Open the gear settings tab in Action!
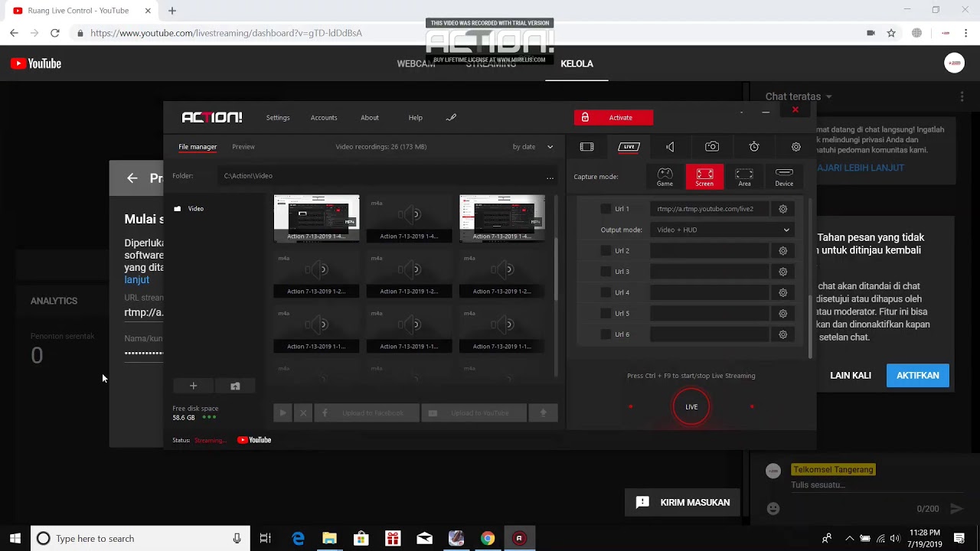This screenshot has height=551, width=980. [x=796, y=147]
